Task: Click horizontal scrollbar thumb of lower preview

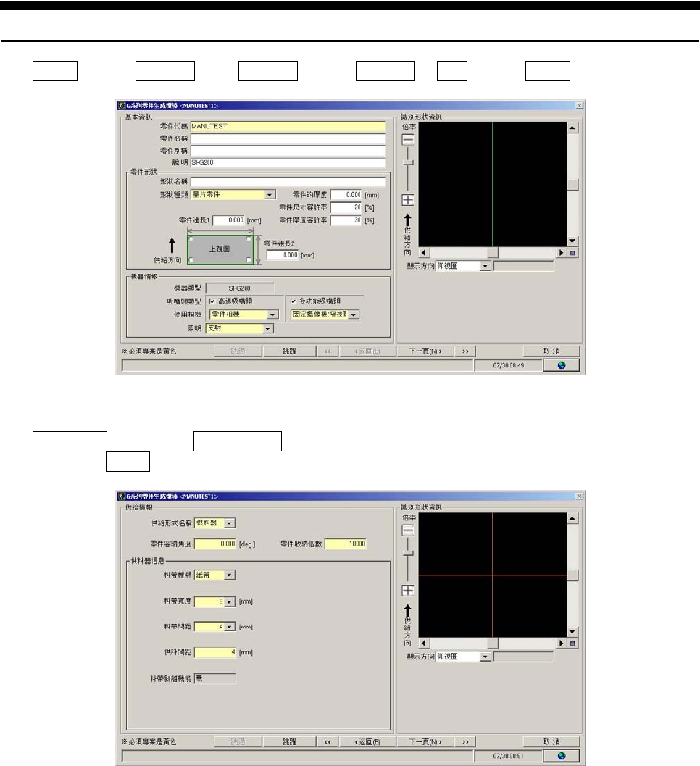Action: pos(493,644)
